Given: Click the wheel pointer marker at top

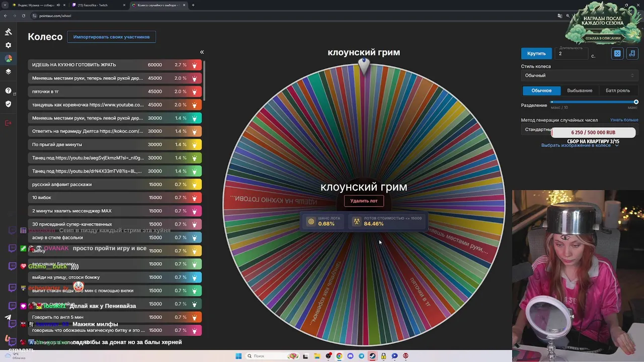Looking at the screenshot, I should click(x=364, y=66).
